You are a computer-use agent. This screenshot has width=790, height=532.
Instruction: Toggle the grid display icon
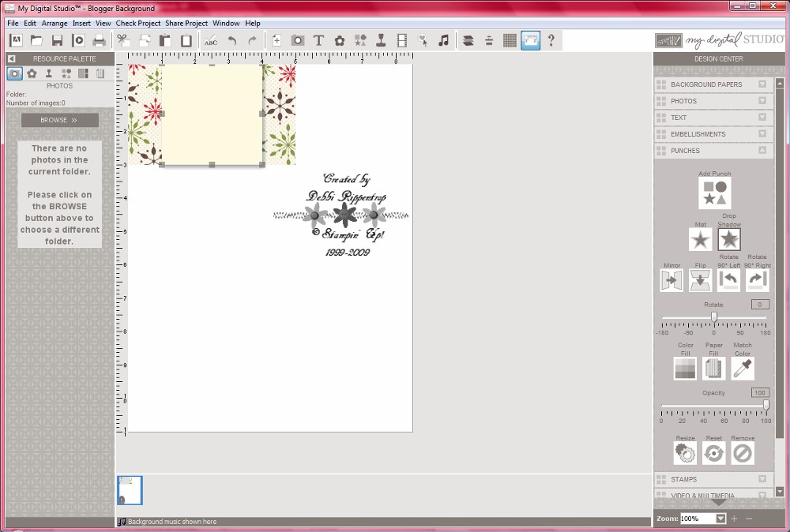click(510, 40)
